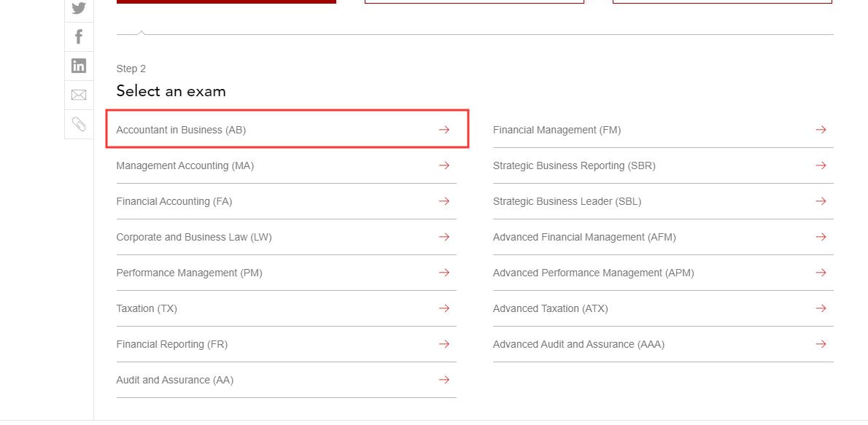Click arrow next to Financial Management (FM)
This screenshot has height=425, width=868.
pyautogui.click(x=821, y=130)
